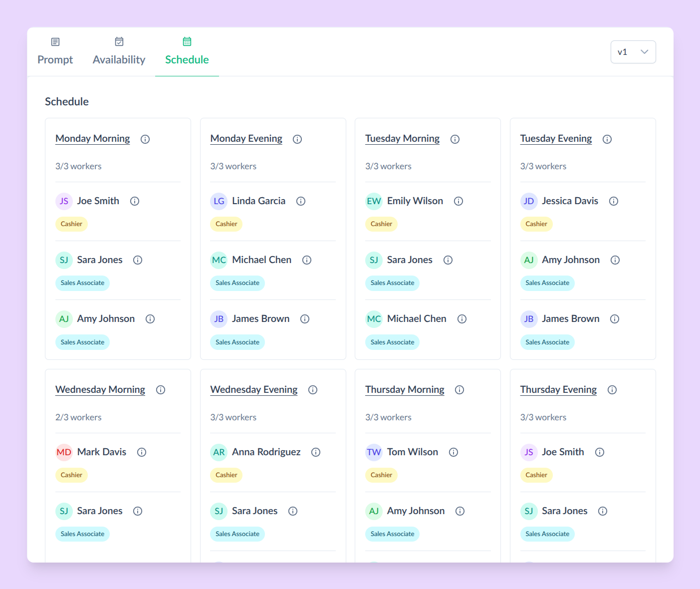Open the Tuesday Evening shift link
Viewport: 700px width, 589px height.
coord(556,139)
